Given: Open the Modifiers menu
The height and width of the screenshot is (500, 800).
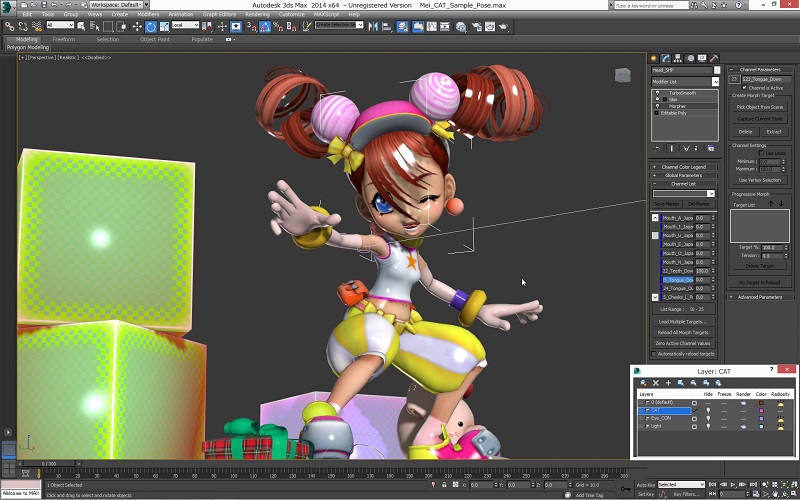Looking at the screenshot, I should (x=148, y=14).
